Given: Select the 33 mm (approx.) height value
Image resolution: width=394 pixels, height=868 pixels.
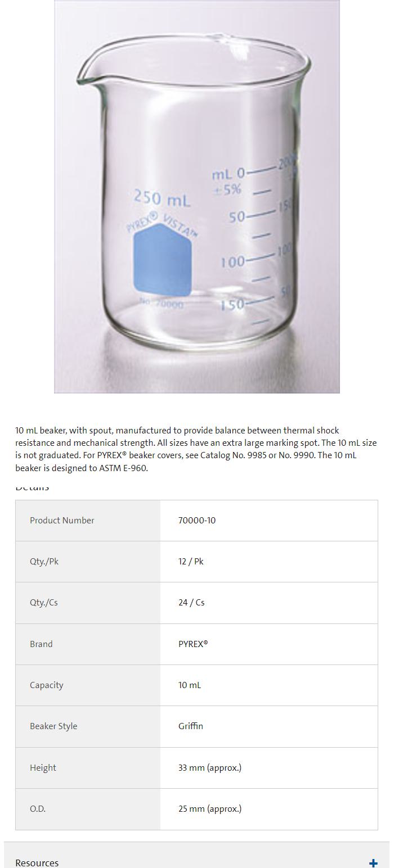Looking at the screenshot, I should click(210, 768).
